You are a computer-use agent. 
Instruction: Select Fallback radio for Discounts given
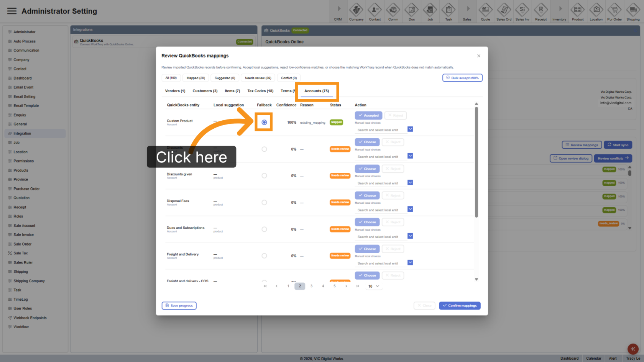pos(264,176)
